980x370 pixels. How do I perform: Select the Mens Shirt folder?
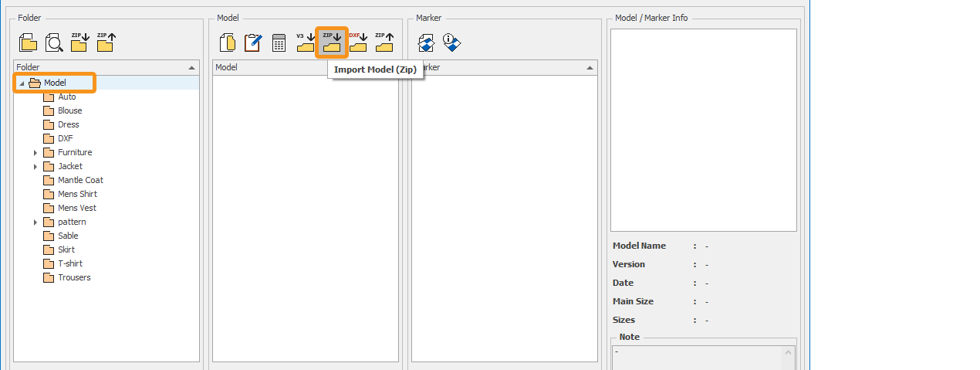[77, 194]
